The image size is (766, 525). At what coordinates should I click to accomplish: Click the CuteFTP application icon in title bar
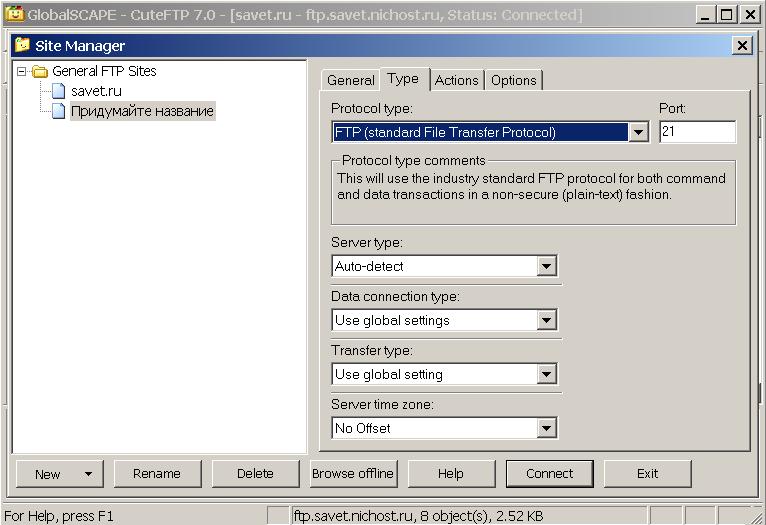point(15,14)
